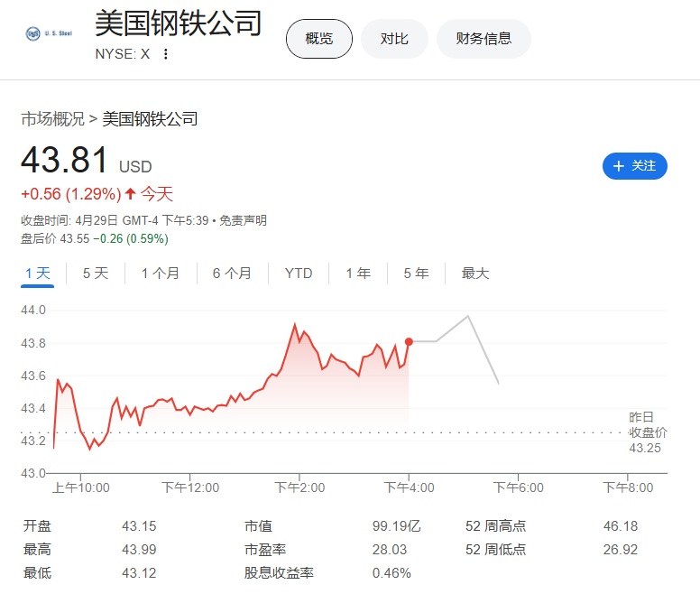The height and width of the screenshot is (594, 700).
Task: Click the 昨日收盘价 43.25 label
Action: [x=648, y=432]
